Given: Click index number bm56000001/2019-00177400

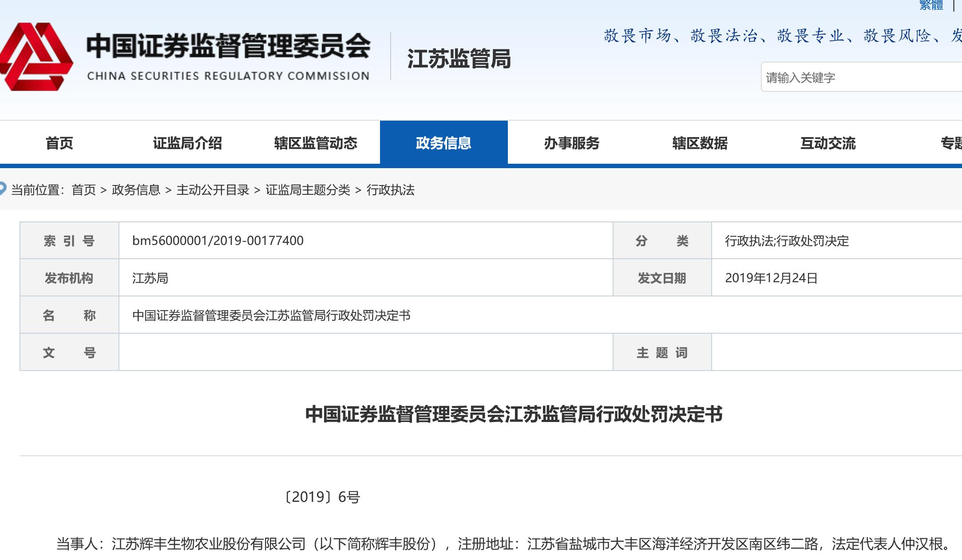Looking at the screenshot, I should click(218, 241).
